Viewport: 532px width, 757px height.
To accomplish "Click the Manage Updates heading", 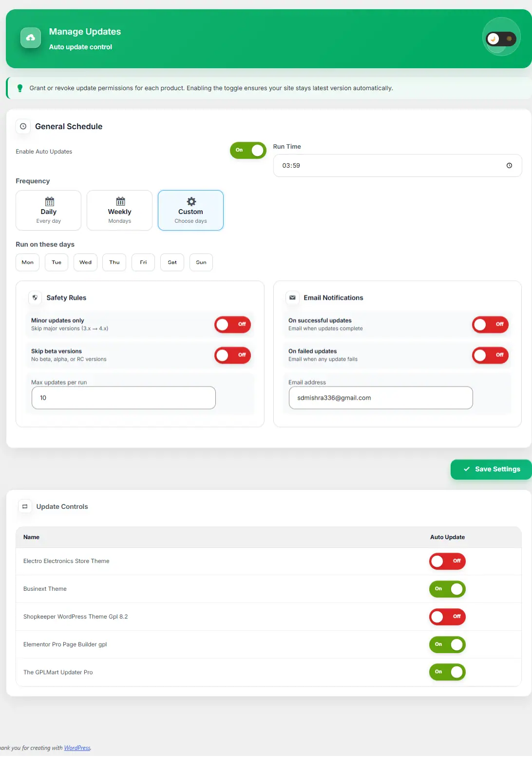I will click(x=85, y=32).
